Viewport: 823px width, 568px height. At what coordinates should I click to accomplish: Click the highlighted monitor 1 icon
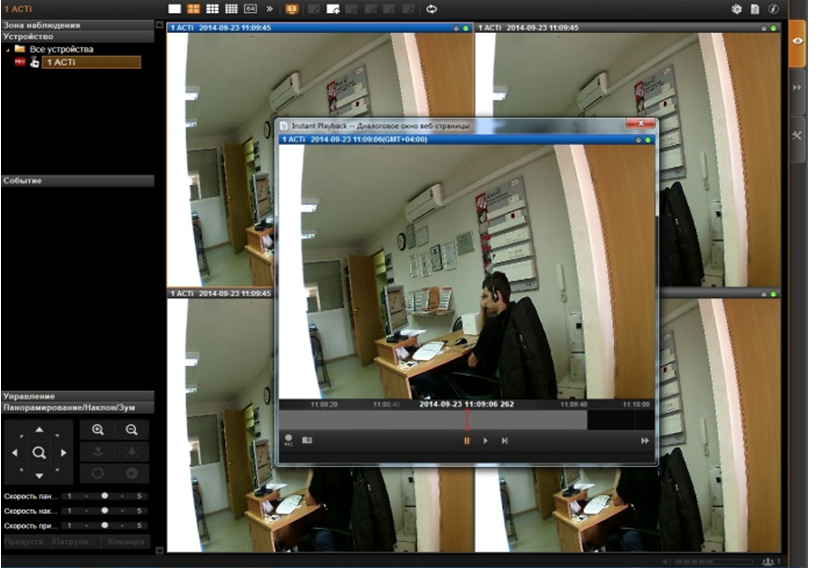[x=291, y=9]
